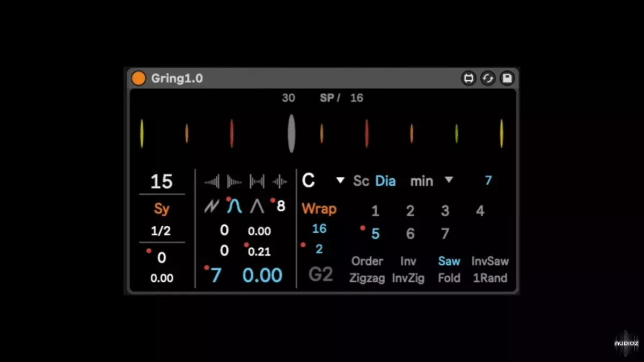Enable scale degree 1

375,211
